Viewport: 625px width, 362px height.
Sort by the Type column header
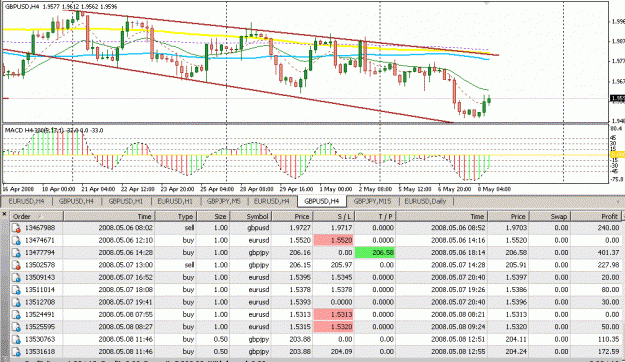[176, 216]
